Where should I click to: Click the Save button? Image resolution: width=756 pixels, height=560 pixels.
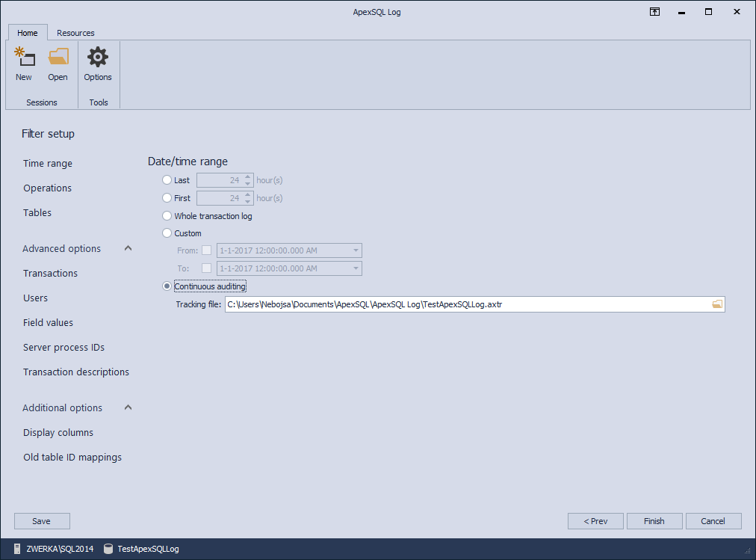click(x=42, y=521)
